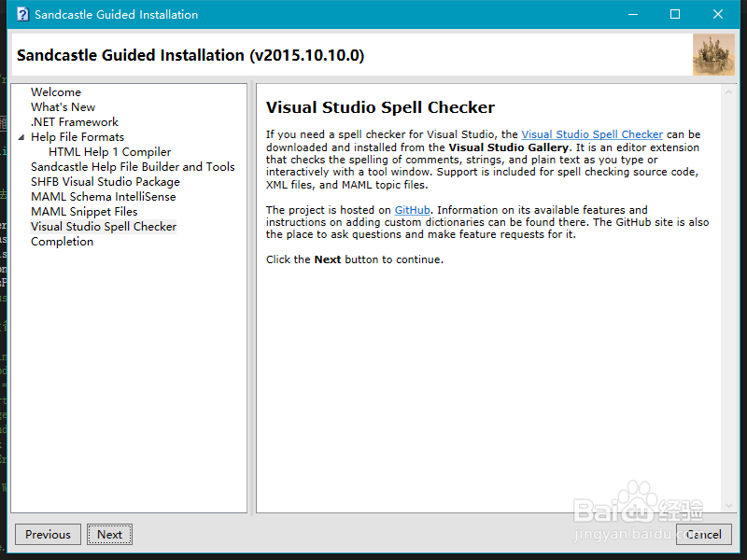Open the Visual Studio Spell Checker hyperlink
The width and height of the screenshot is (747, 560).
pyautogui.click(x=592, y=134)
